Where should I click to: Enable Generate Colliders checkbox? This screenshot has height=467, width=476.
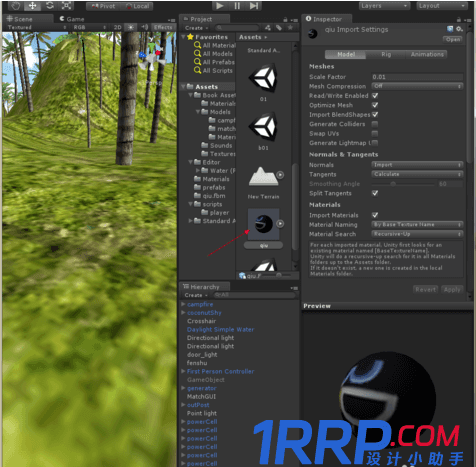[x=375, y=124]
